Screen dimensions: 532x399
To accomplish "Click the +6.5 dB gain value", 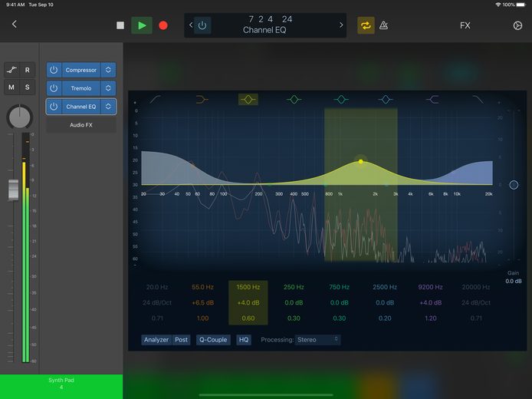I will click(x=202, y=303).
